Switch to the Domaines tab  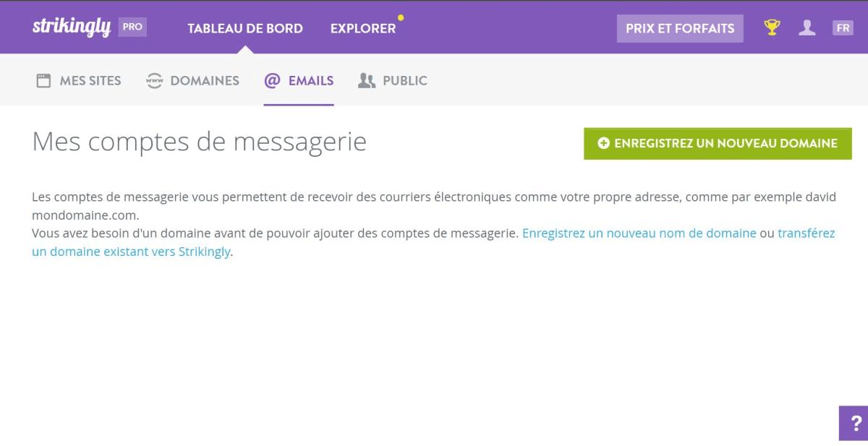(x=205, y=80)
